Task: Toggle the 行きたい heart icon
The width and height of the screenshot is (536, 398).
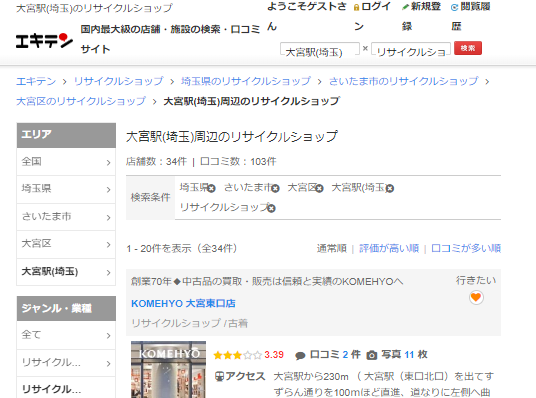Action: tap(476, 297)
